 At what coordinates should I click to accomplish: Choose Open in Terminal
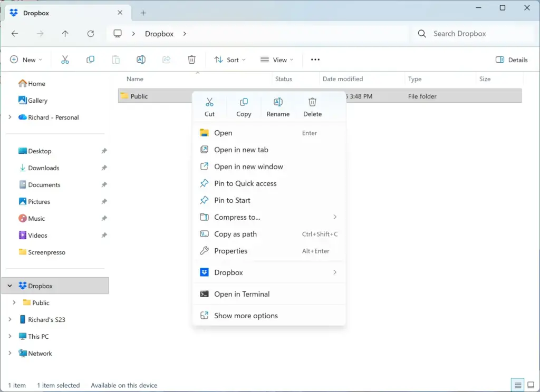269,294
